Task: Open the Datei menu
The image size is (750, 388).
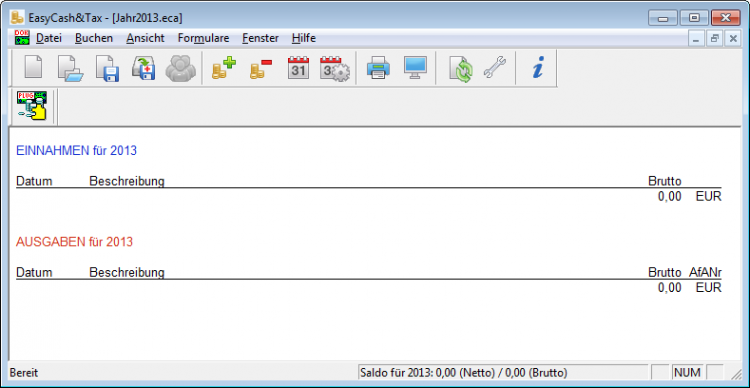Action: (x=49, y=38)
